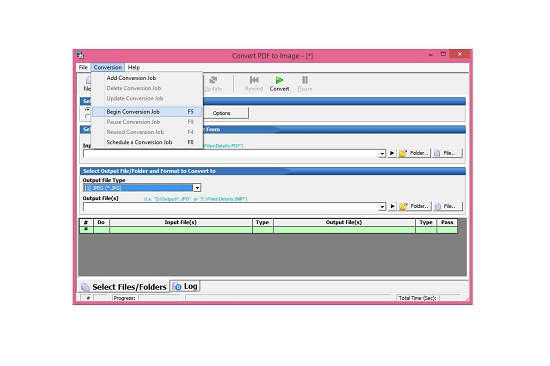The width and height of the screenshot is (550, 366).
Task: Browse the input File button
Action: point(448,153)
